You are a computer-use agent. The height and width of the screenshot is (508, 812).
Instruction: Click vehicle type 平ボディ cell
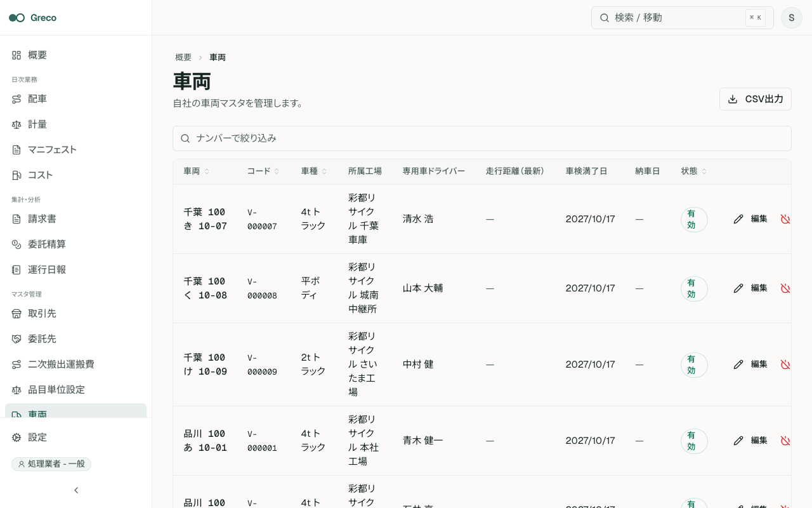coord(313,288)
